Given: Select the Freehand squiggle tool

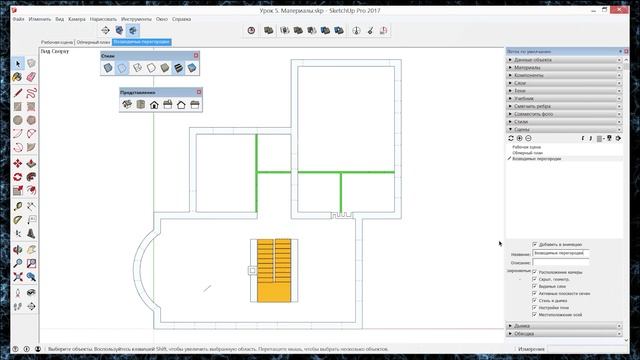Looking at the screenshot, I should click(31, 93).
